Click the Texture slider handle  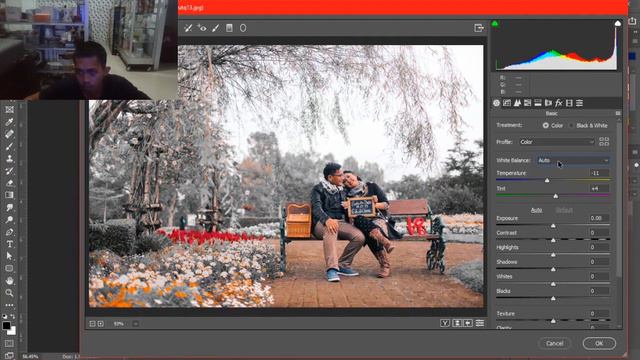point(553,321)
